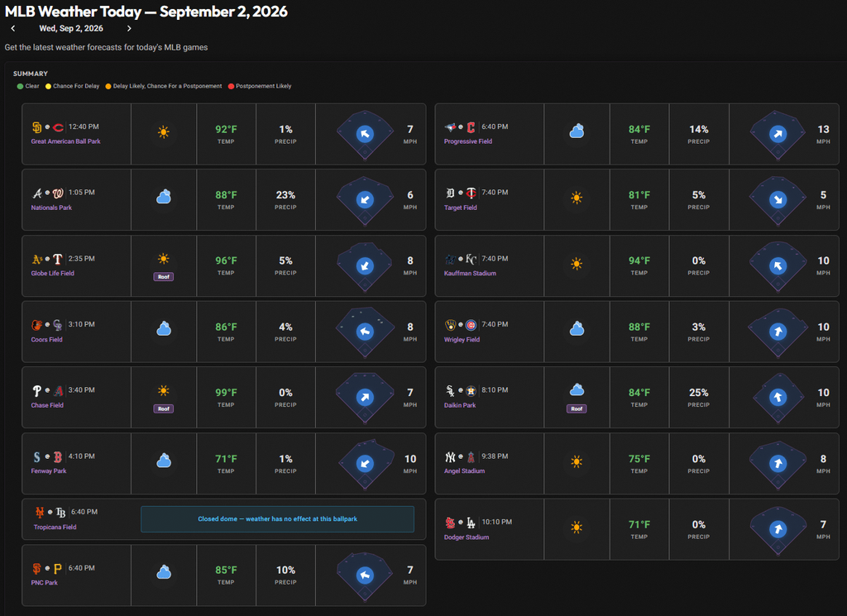Click the Roof badge for Daikin Park
Screen dimensions: 847x616
(577, 408)
